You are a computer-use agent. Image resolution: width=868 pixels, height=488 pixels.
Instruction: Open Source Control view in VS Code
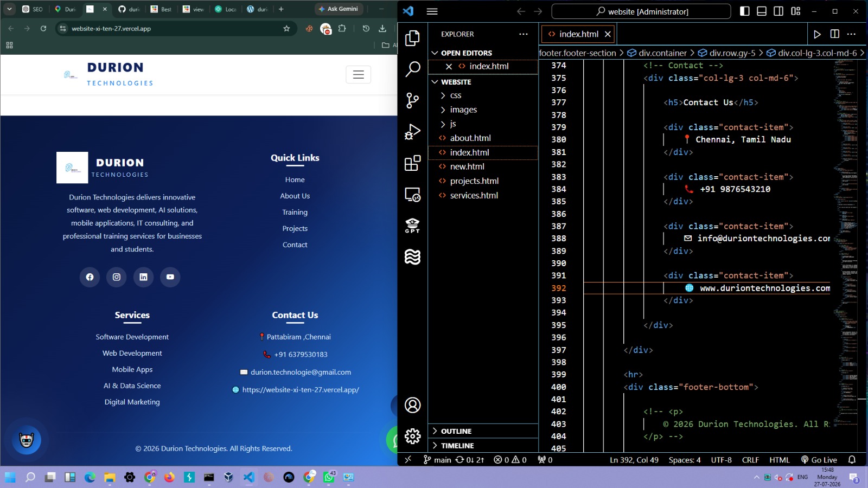(x=412, y=100)
